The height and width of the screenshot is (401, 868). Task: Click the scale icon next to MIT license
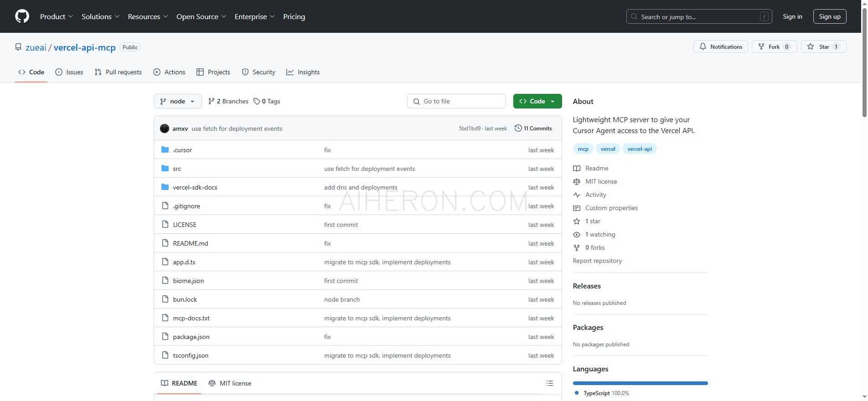577,181
